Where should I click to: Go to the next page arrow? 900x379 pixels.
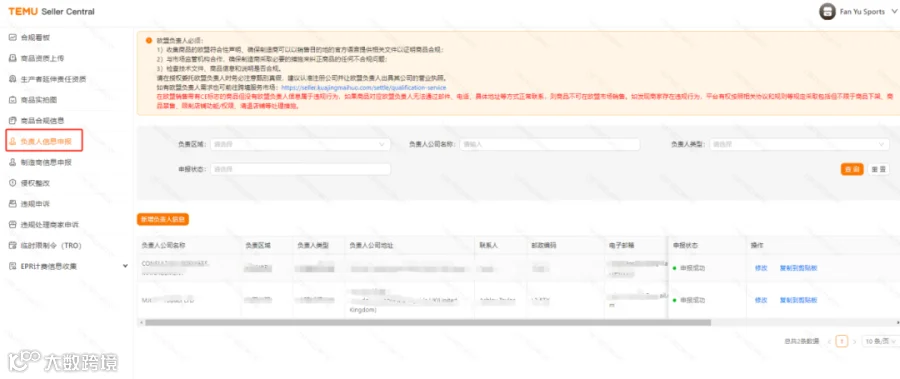[854, 341]
